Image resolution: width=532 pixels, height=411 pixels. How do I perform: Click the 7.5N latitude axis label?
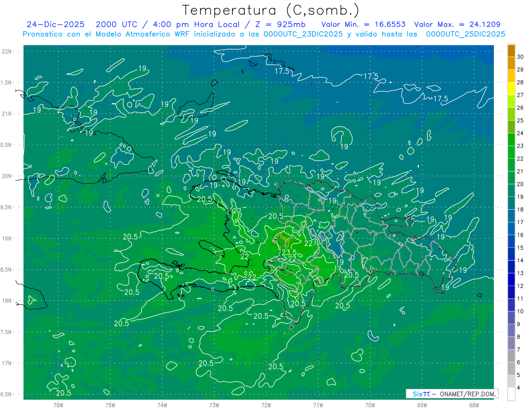6,332
